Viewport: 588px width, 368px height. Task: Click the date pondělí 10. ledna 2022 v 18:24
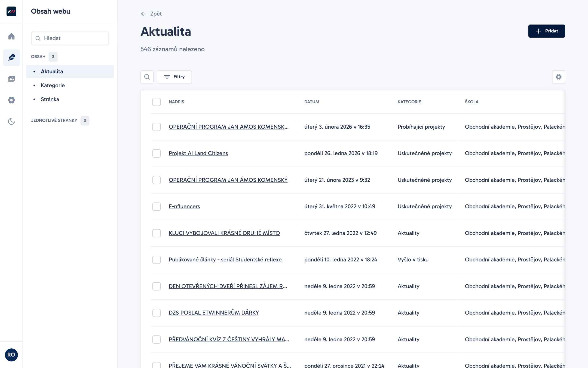[341, 260]
